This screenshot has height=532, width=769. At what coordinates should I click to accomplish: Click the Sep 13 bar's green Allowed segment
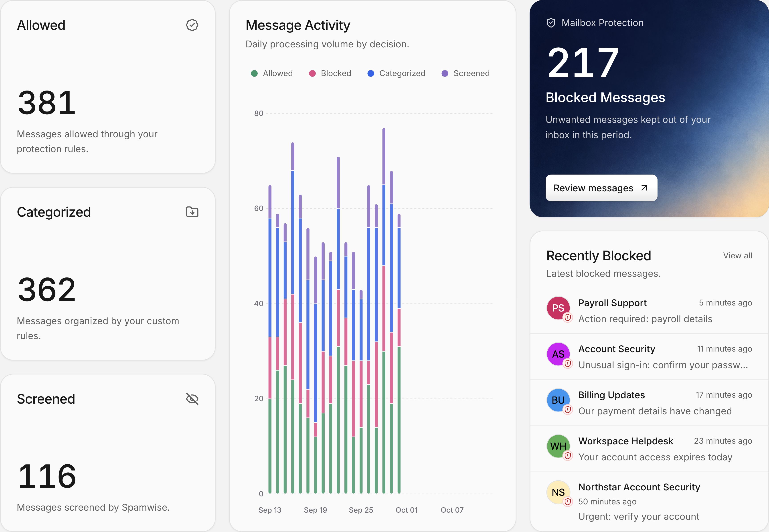pos(270,446)
